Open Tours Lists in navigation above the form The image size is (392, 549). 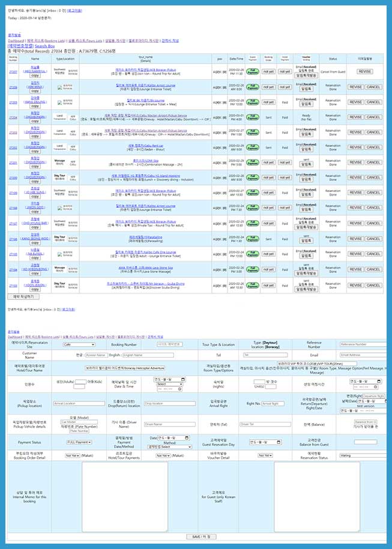[x=77, y=337]
